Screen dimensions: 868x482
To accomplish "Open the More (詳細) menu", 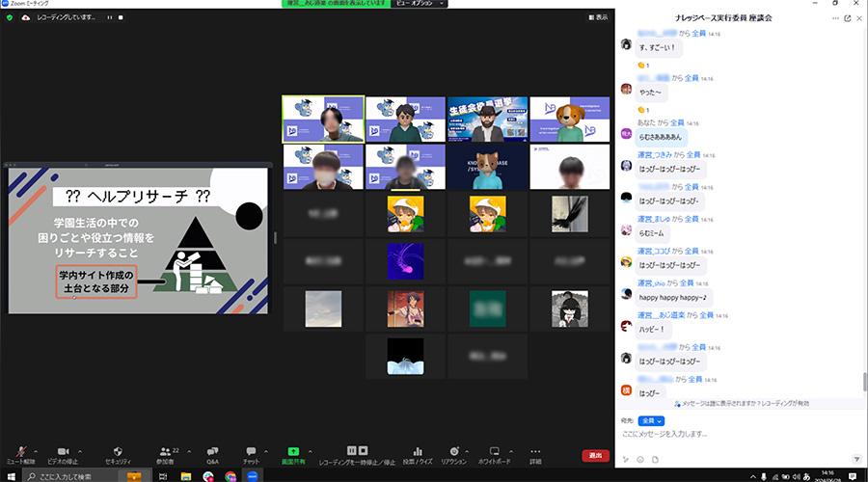I will 535,452.
